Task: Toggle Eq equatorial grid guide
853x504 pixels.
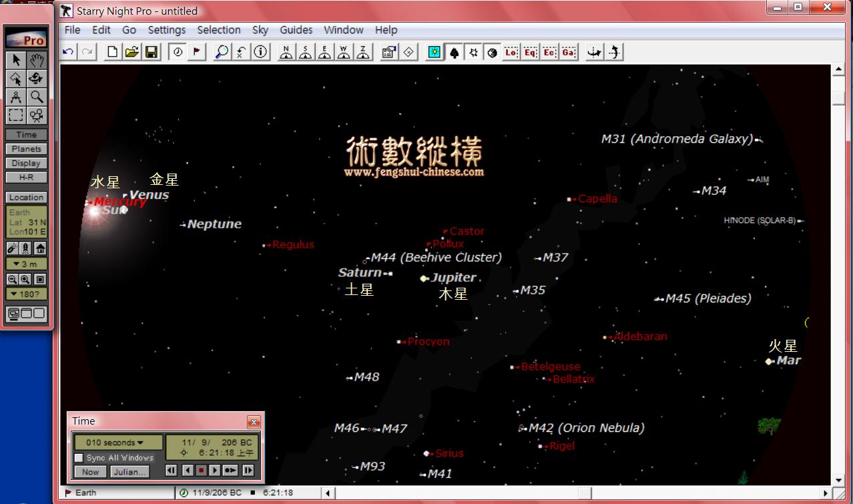Action: click(x=531, y=52)
